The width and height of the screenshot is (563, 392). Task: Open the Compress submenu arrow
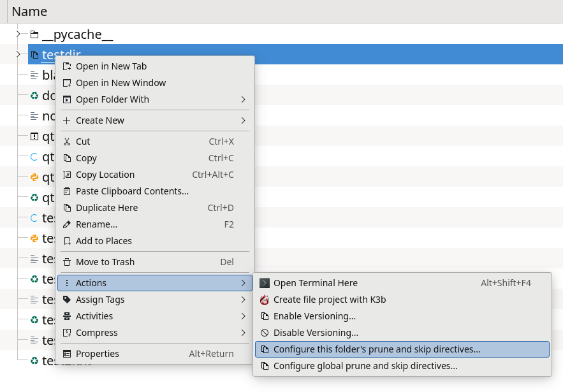click(x=244, y=333)
